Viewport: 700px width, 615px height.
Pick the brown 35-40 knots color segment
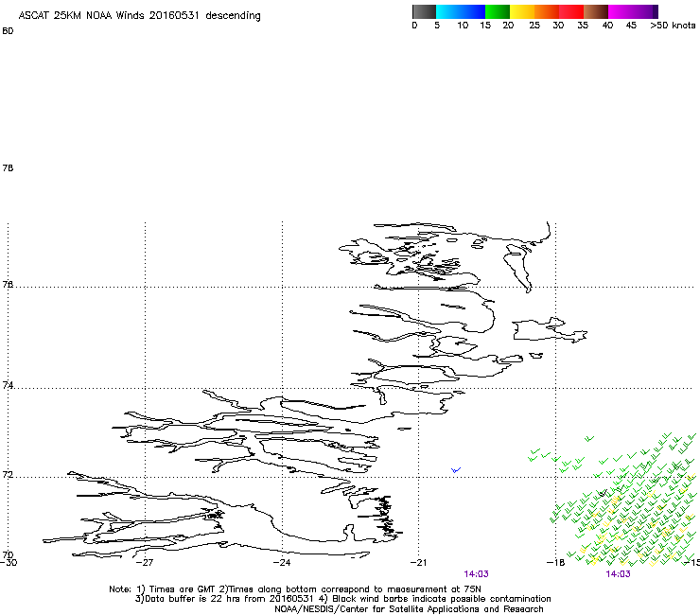point(596,11)
